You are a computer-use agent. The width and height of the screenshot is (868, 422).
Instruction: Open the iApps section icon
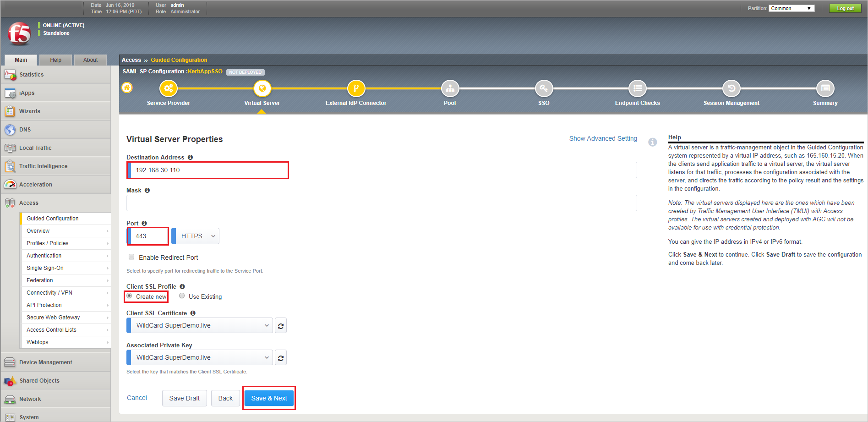[10, 93]
